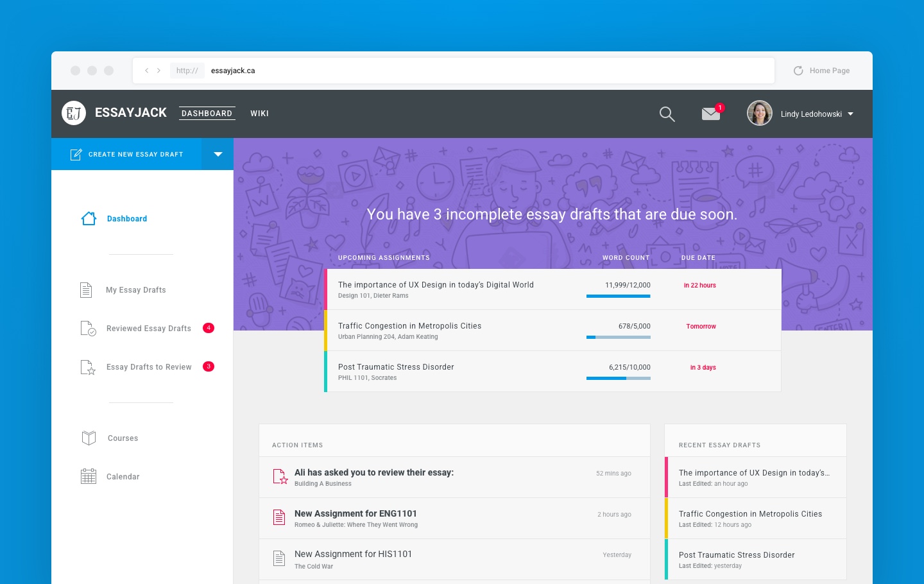Click the My Essay Drafts document icon
Image resolution: width=924 pixels, height=584 pixels.
point(86,290)
